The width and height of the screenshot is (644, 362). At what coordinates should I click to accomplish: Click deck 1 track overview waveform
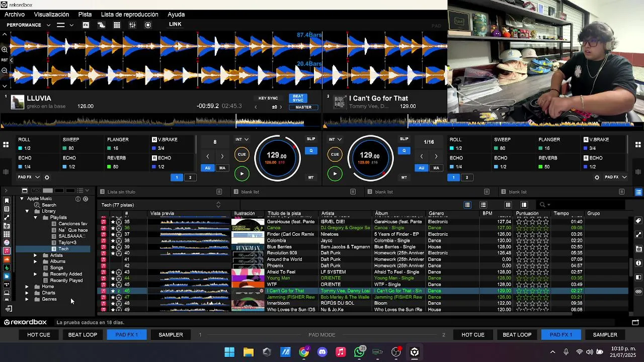point(160,121)
